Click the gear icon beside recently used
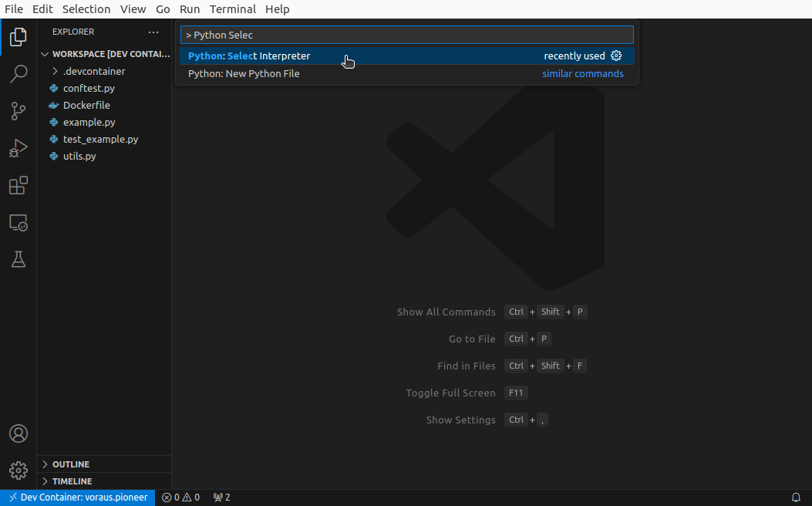 (616, 56)
